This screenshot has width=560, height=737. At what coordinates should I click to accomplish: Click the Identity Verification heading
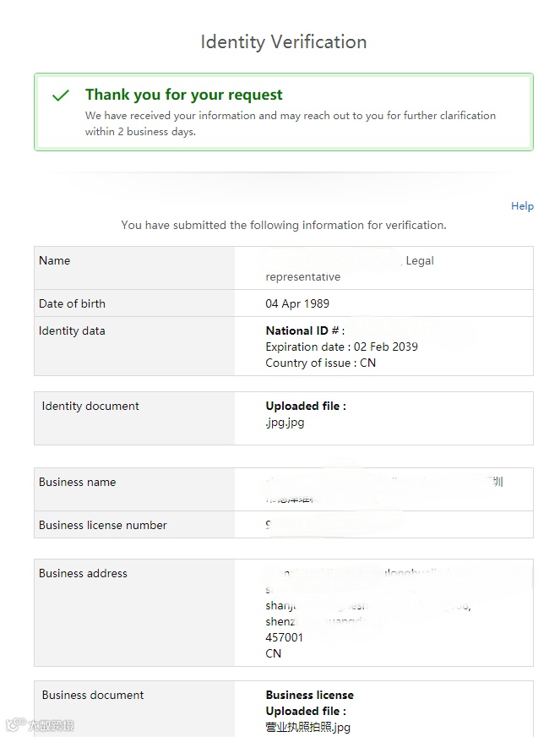[x=283, y=41]
